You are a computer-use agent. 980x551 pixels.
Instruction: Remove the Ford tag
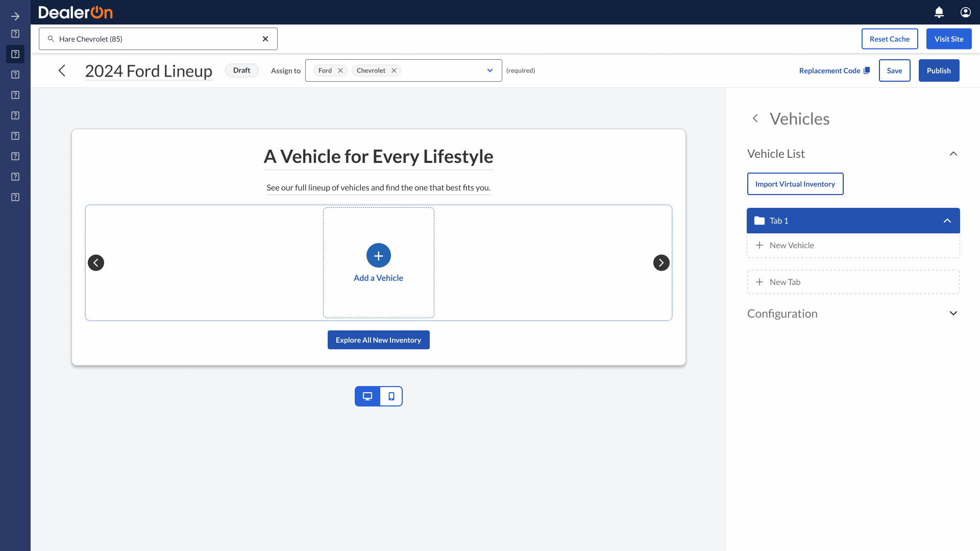point(340,70)
